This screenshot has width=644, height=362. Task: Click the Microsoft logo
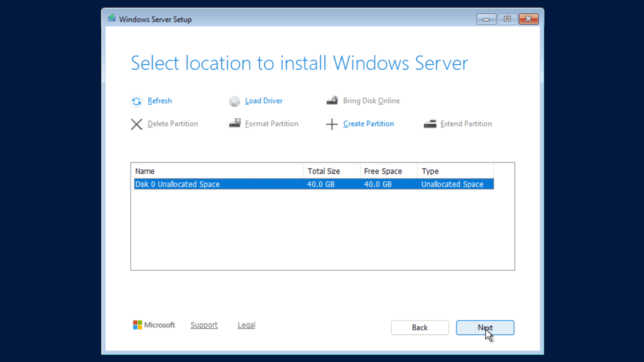coord(154,325)
